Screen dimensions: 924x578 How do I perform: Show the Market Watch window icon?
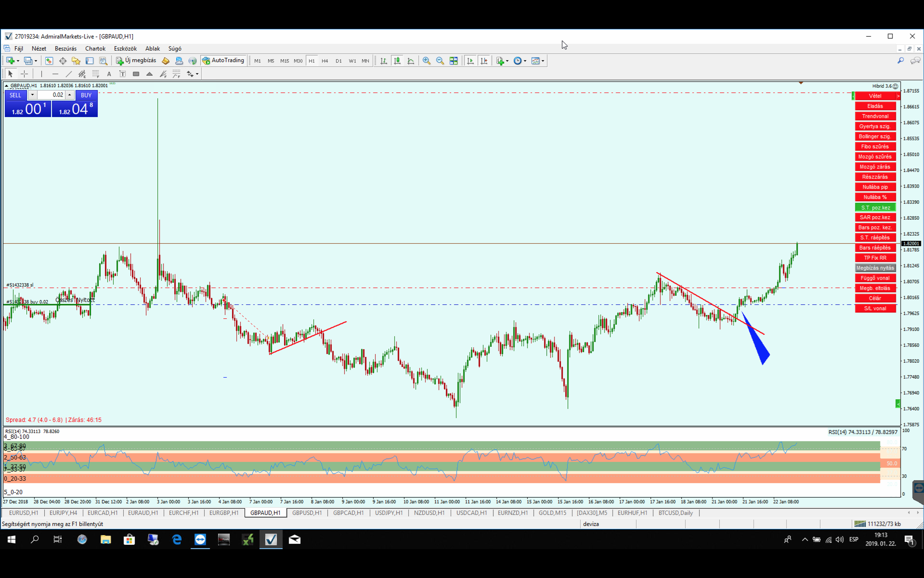click(x=49, y=61)
